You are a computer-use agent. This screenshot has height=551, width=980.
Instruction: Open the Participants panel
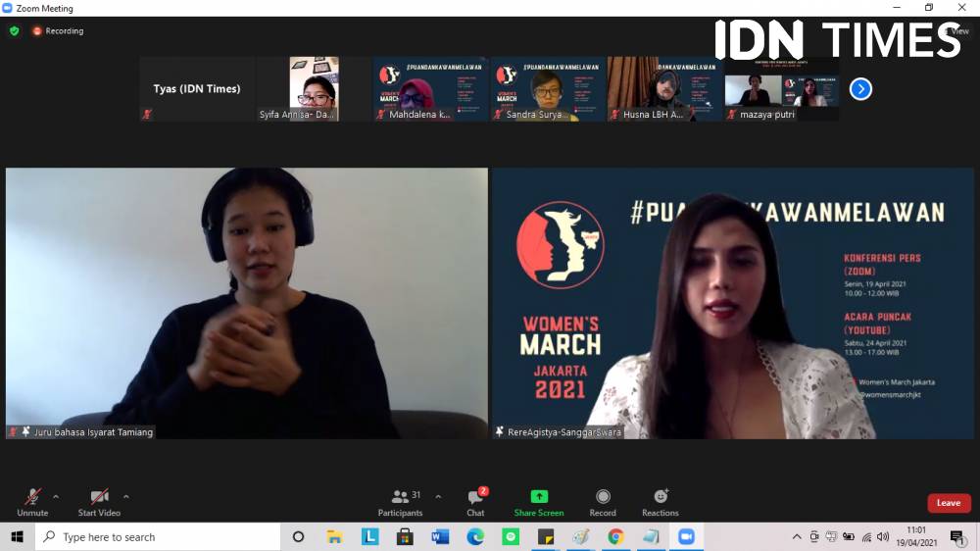click(x=400, y=503)
